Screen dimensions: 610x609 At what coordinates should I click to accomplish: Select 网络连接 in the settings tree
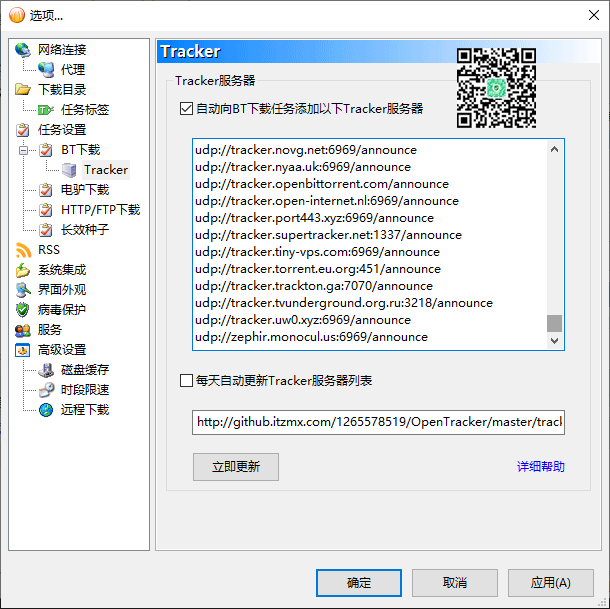(62, 50)
